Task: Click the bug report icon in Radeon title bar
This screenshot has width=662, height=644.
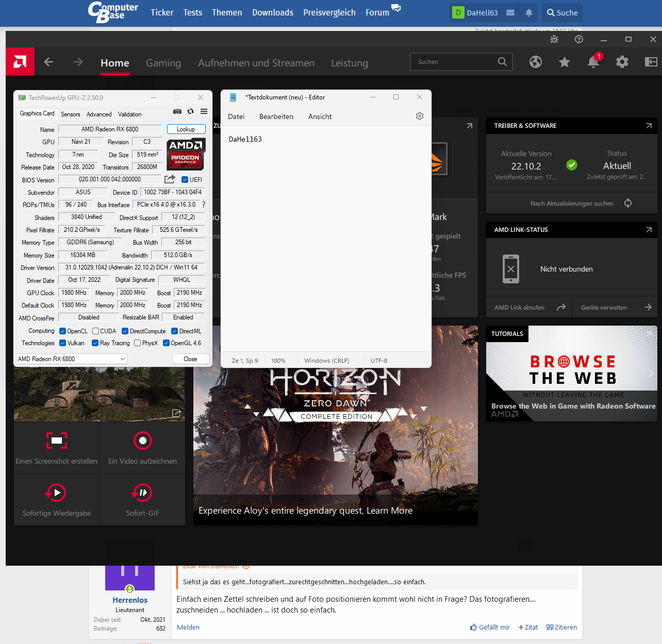Action: (x=554, y=39)
